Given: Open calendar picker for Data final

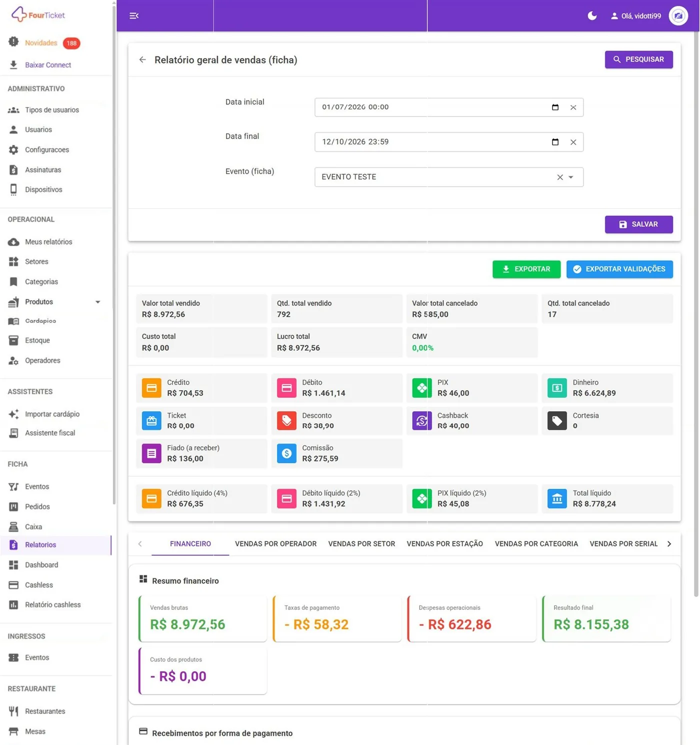Looking at the screenshot, I should point(555,142).
